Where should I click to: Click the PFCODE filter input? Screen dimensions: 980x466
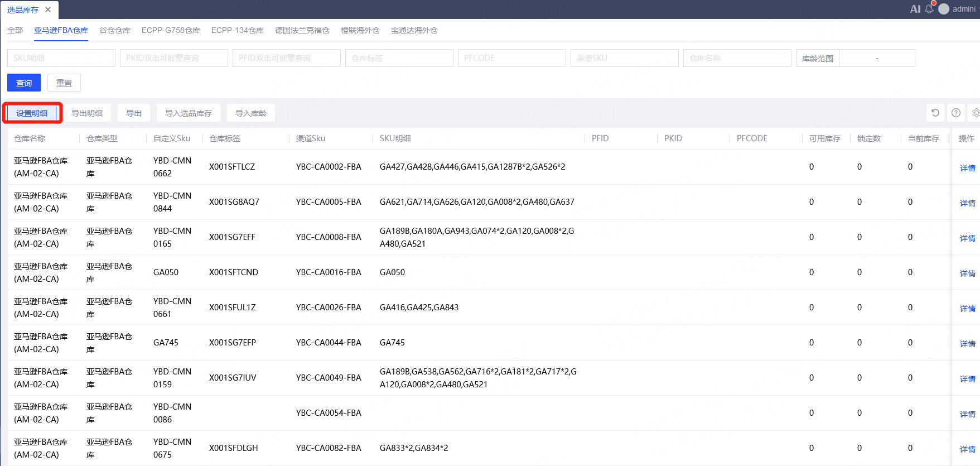pyautogui.click(x=511, y=58)
